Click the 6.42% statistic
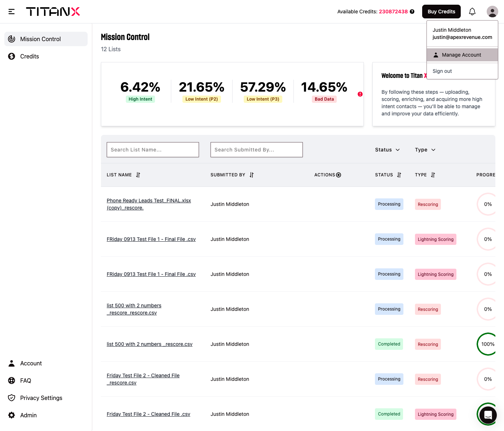504x431 pixels. coord(140,87)
